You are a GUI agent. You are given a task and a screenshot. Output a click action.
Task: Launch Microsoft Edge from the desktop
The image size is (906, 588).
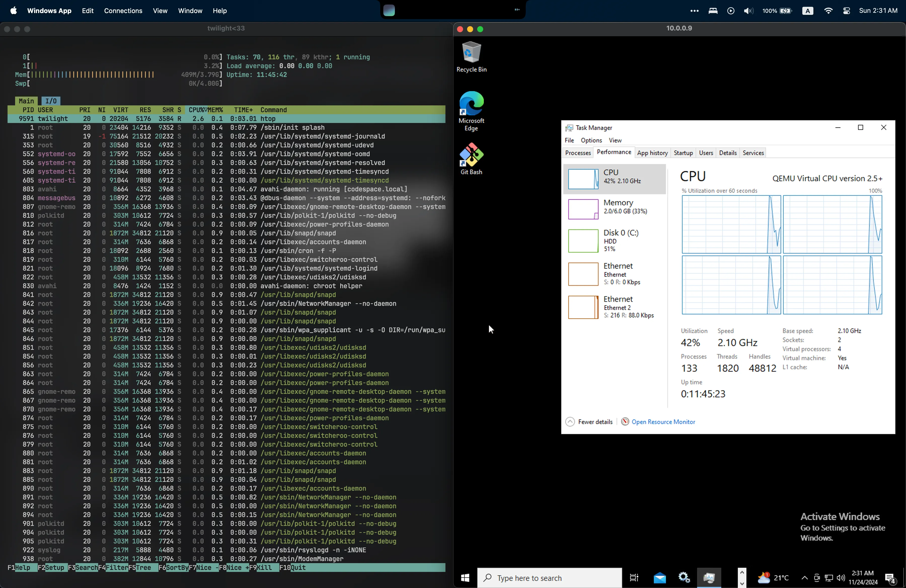471,111
